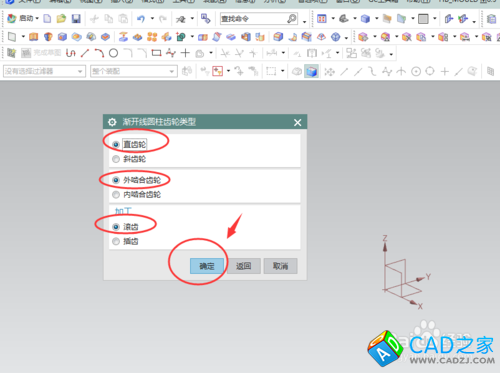
Task: Click the Undo arrow icon
Action: 141,19
